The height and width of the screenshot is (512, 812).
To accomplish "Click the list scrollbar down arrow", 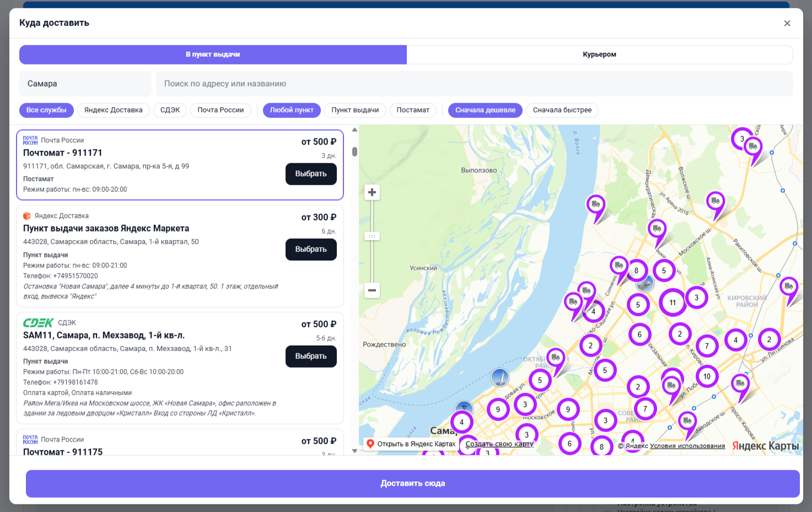I will tap(354, 451).
